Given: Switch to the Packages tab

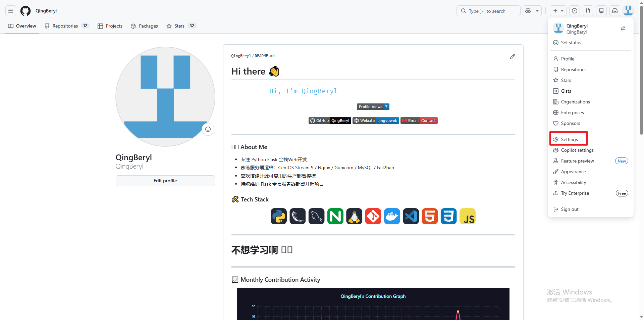Looking at the screenshot, I should pos(144,26).
